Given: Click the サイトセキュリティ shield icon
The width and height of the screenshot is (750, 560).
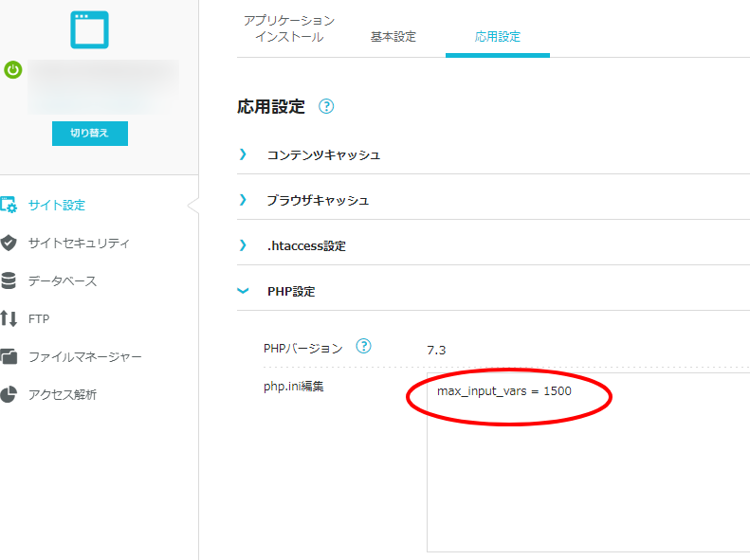Looking at the screenshot, I should tap(9, 243).
